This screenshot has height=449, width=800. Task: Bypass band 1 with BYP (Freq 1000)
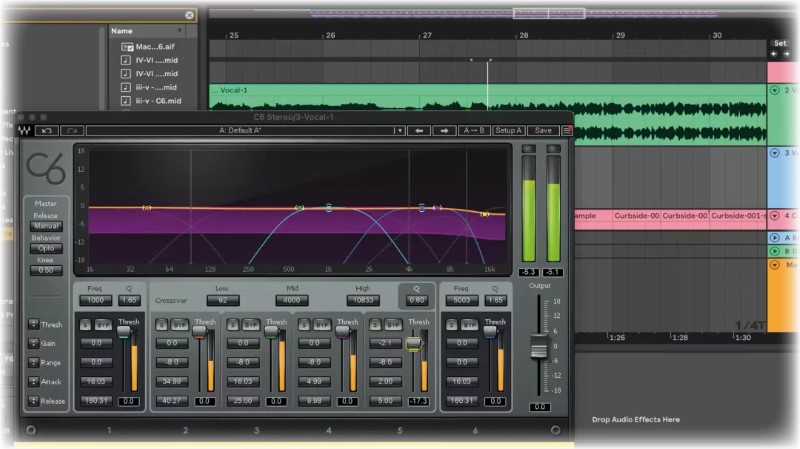(x=103, y=325)
